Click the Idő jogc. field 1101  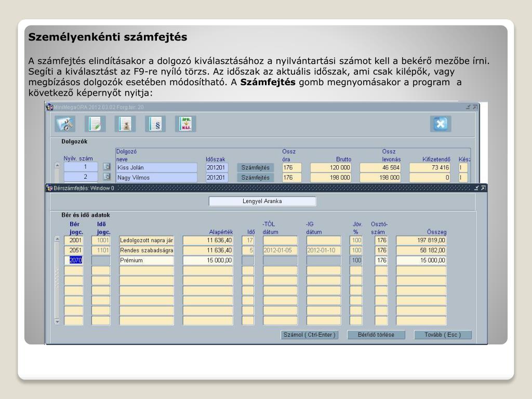101,250
